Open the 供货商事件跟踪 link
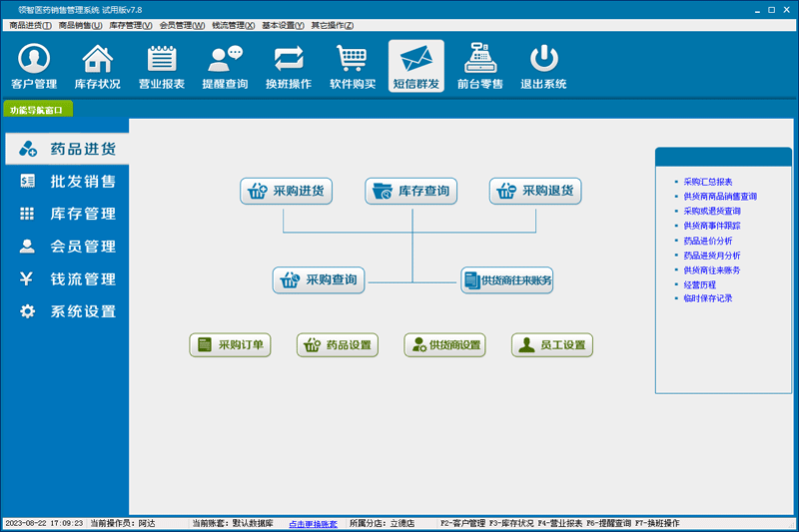This screenshot has width=799, height=532. point(712,226)
